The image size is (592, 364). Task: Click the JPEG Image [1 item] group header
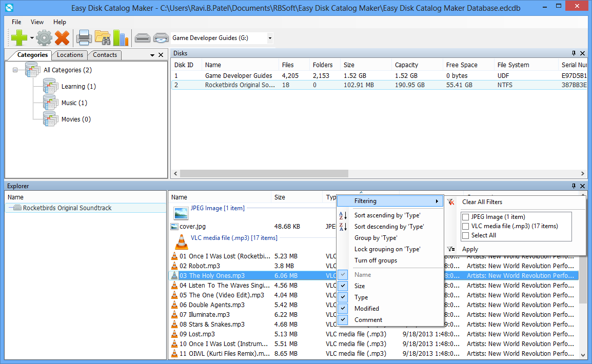coord(218,208)
